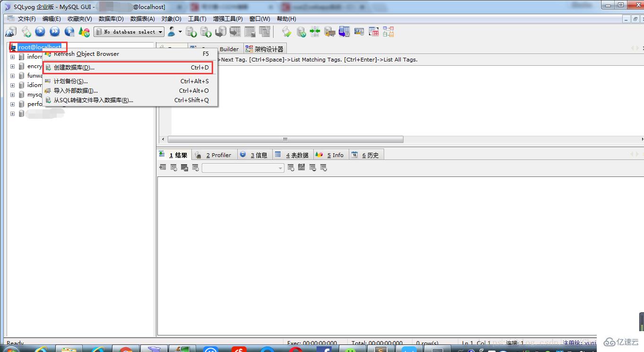Screen dimensions: 644x352
Task: Switch to the 5 Info tab
Action: tap(331, 155)
